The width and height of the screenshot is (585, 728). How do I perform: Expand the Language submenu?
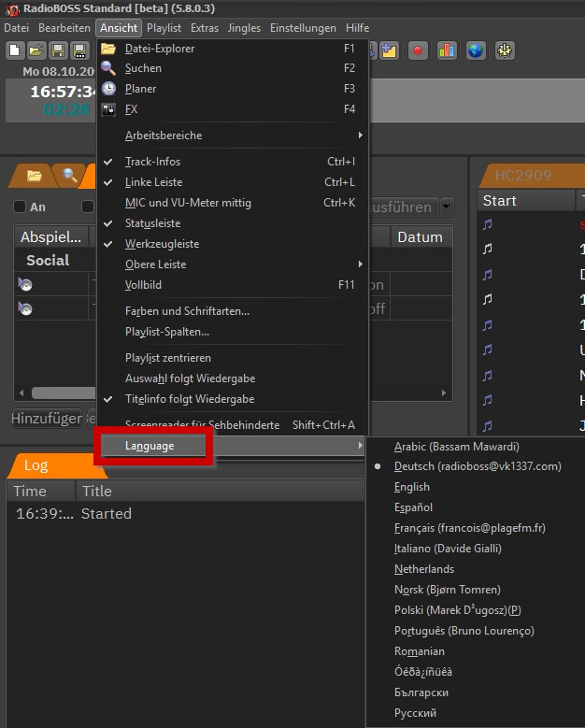pyautogui.click(x=232, y=446)
